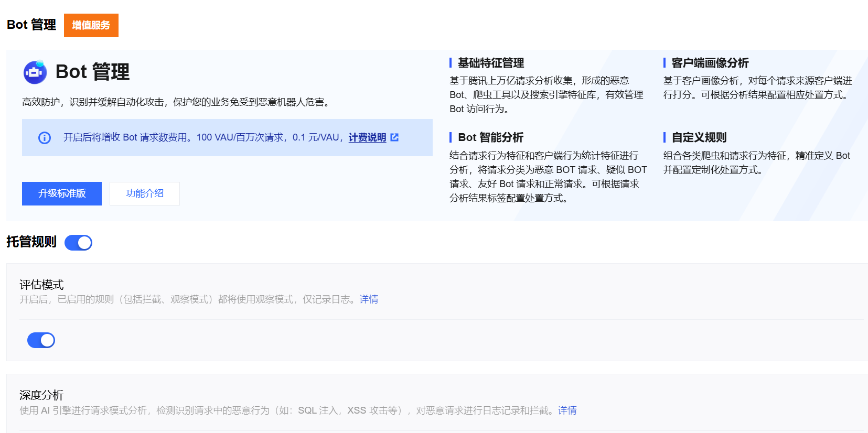Click the Bot 智能分析 heading
This screenshot has width=868, height=433.
coord(490,137)
